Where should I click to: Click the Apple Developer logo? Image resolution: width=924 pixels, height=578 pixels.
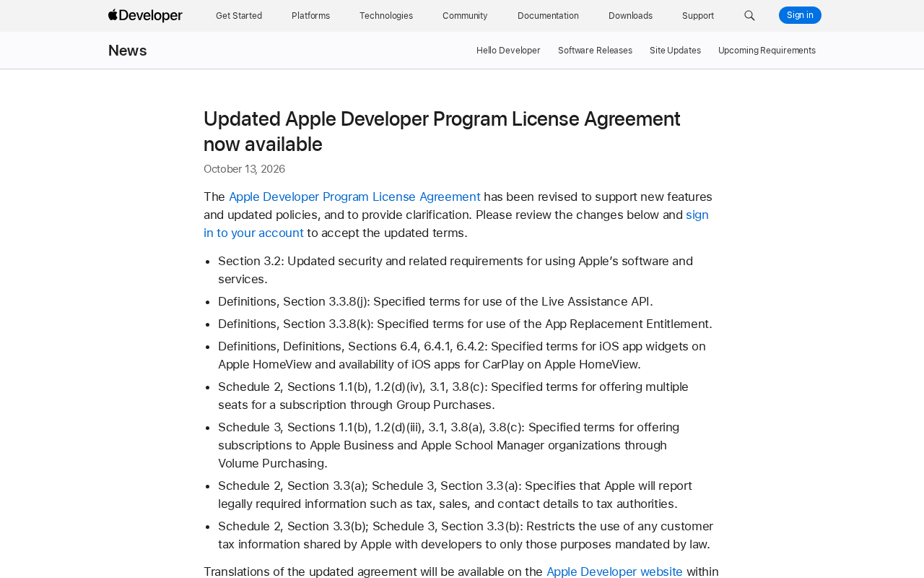[x=145, y=15]
